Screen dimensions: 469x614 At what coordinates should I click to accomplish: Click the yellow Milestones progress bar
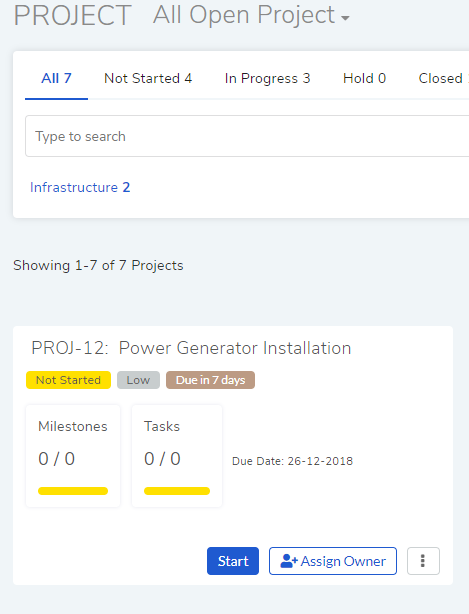click(73, 491)
